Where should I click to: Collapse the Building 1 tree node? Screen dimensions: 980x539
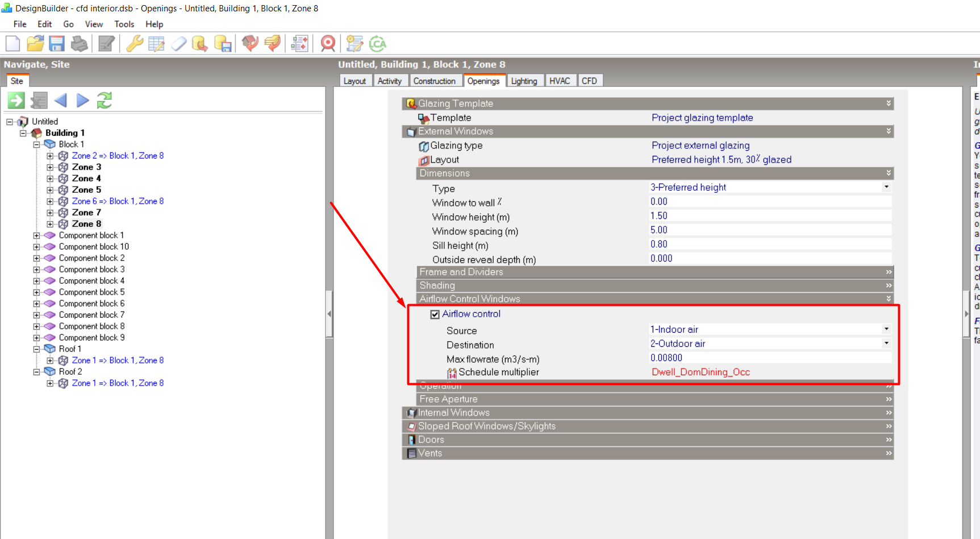(x=23, y=133)
